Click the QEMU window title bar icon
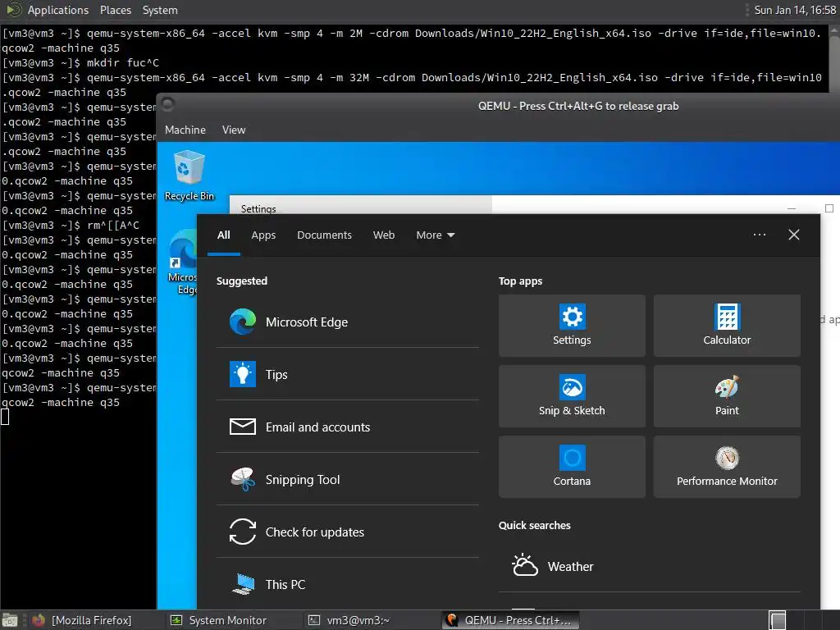Viewport: 840px width, 630px height. [167, 104]
